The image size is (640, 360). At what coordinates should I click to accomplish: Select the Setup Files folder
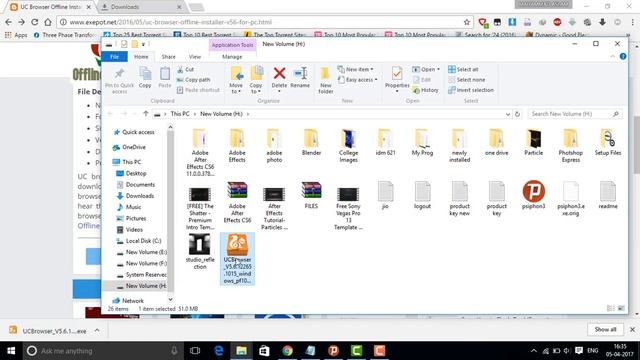[608, 142]
